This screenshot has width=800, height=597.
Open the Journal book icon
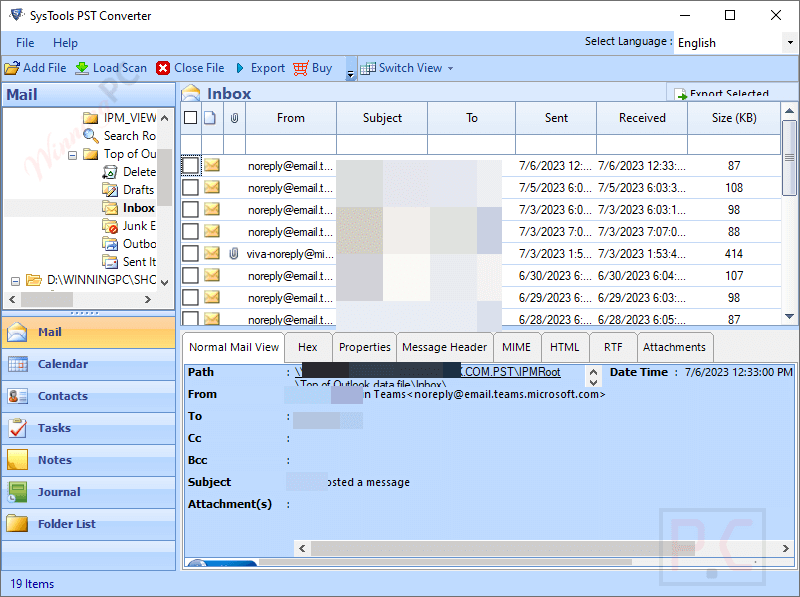tap(18, 492)
